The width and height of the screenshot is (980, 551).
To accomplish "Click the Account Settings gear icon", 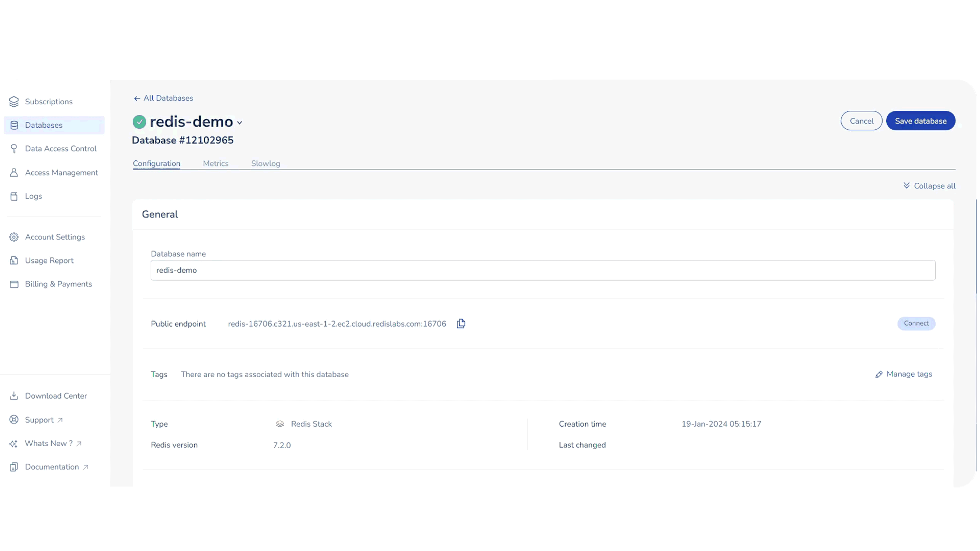I will pos(14,237).
